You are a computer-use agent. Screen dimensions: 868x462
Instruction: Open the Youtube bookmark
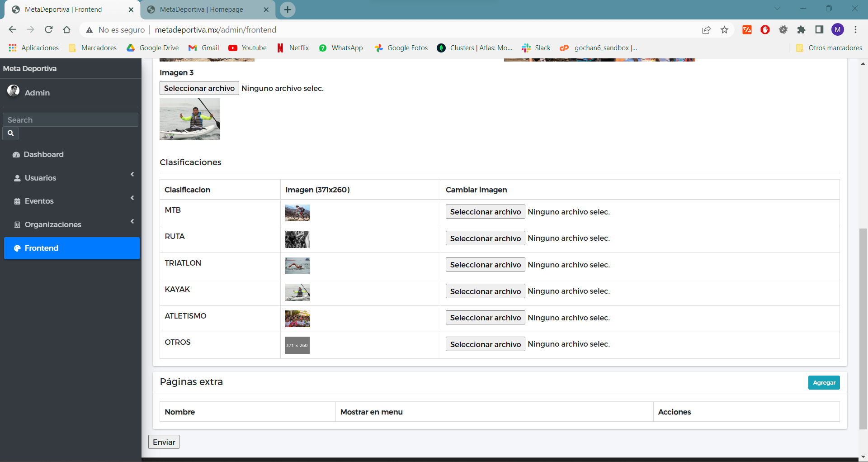pos(247,48)
